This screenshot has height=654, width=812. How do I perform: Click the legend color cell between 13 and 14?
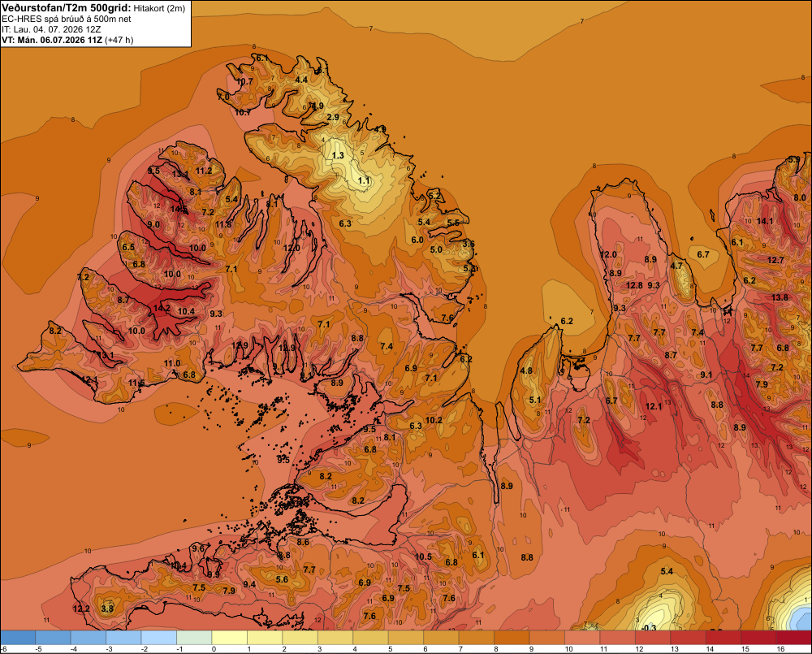688,638
